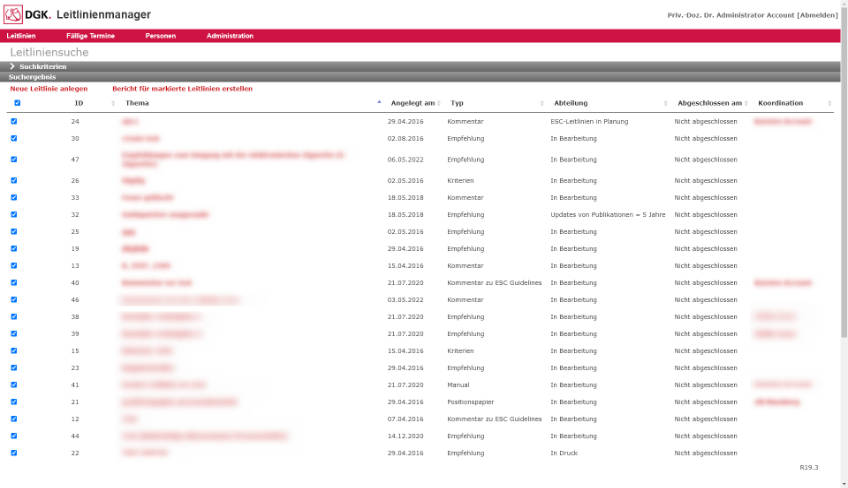This screenshot has width=848, height=488.
Task: Click the Abmelden logout link
Action: click(817, 15)
